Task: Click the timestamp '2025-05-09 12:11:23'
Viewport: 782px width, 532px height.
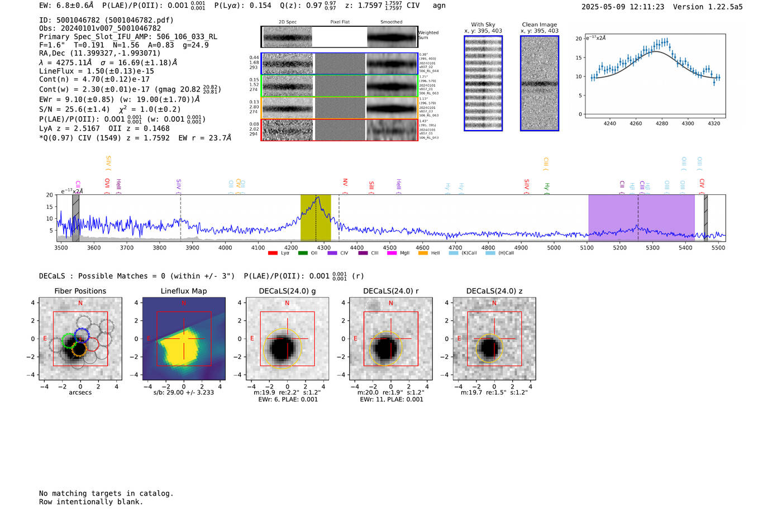Action: [x=623, y=7]
